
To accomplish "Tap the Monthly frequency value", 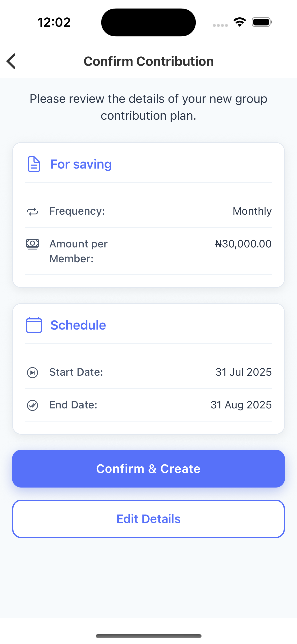I will pos(252,211).
